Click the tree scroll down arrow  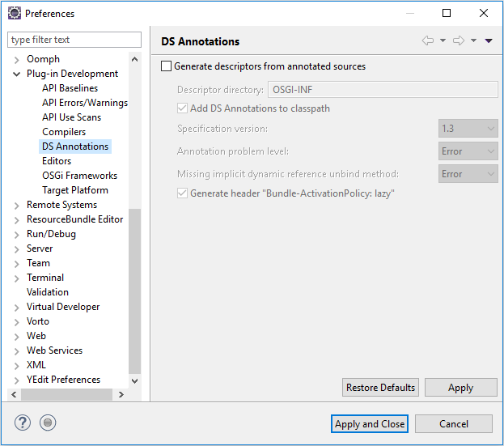[134, 380]
